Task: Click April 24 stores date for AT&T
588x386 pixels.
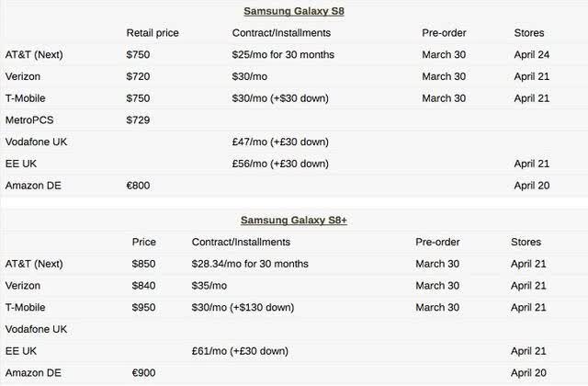Action: click(x=531, y=55)
